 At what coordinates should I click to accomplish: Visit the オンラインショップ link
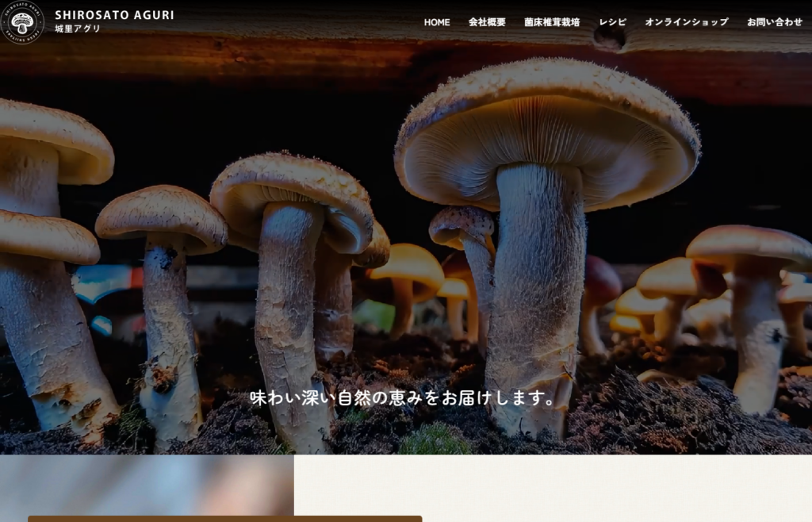pos(687,22)
